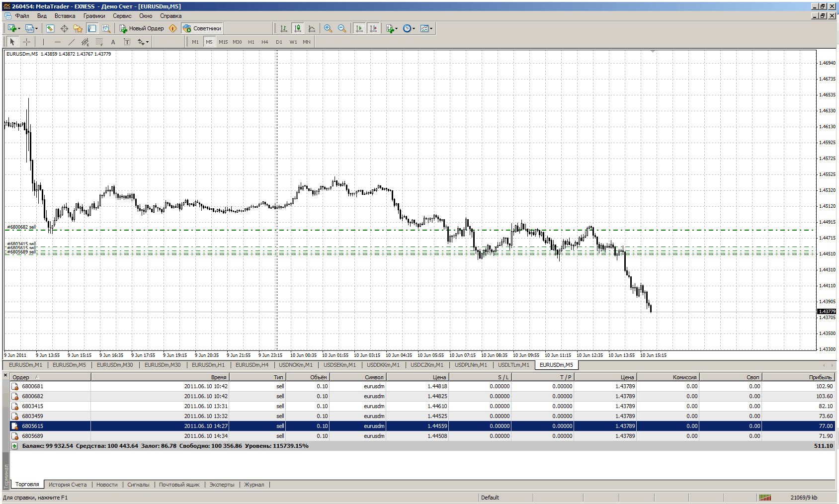This screenshot has height=504, width=839.
Task: Select order row 6805689
Action: 422,436
